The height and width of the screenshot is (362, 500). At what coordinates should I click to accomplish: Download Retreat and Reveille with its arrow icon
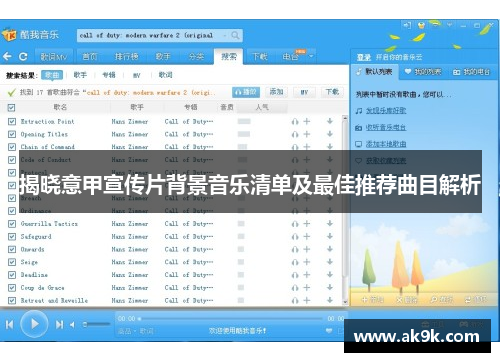click(x=330, y=300)
